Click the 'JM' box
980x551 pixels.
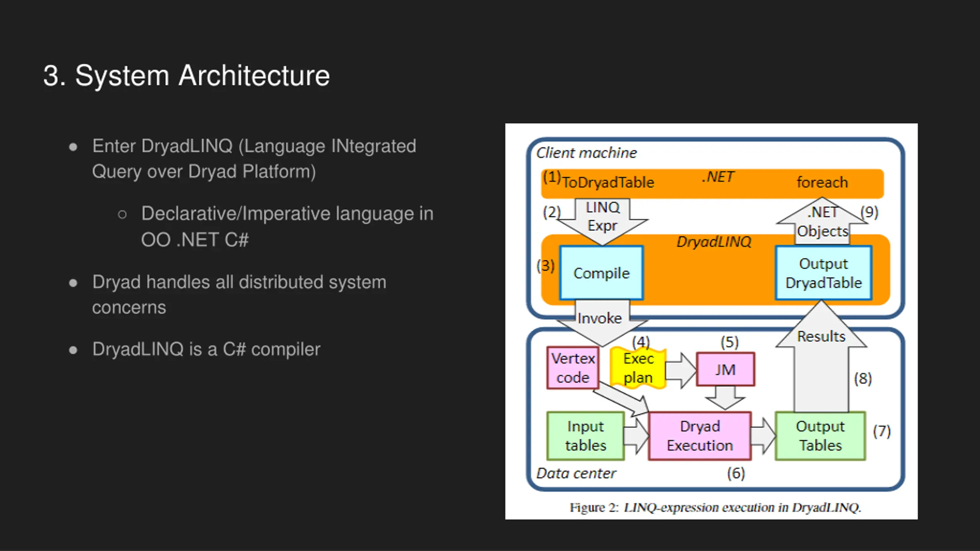click(x=725, y=370)
